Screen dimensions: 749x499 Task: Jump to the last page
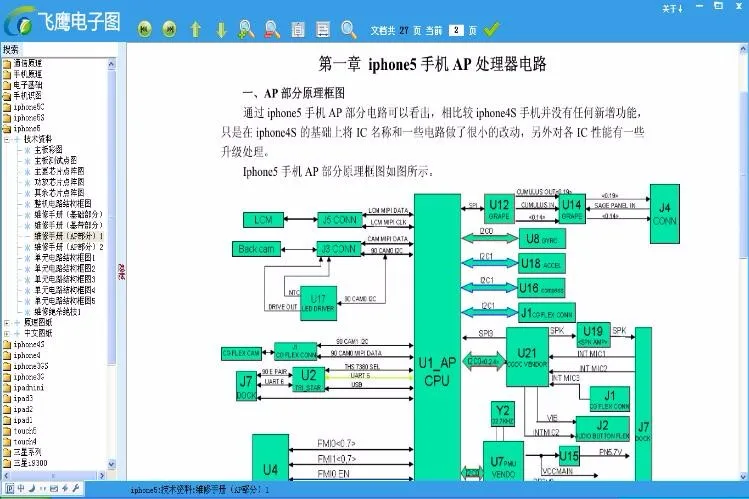pos(169,29)
